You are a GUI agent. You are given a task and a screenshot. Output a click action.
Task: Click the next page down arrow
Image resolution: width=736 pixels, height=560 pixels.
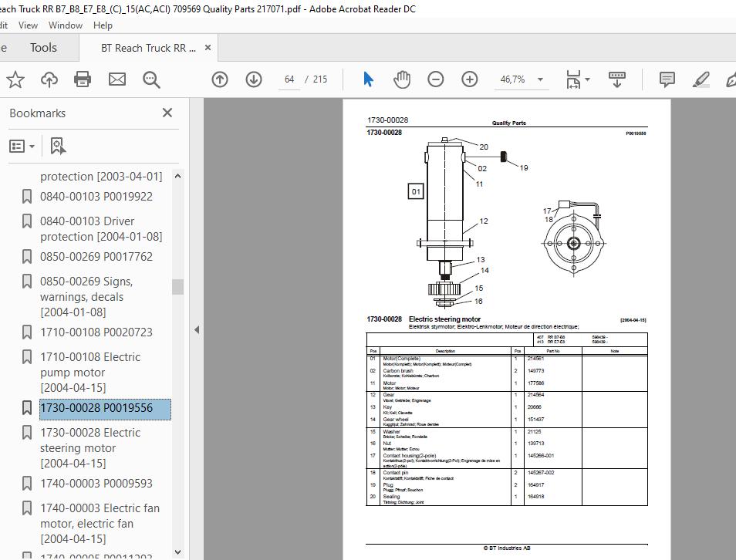(x=253, y=79)
